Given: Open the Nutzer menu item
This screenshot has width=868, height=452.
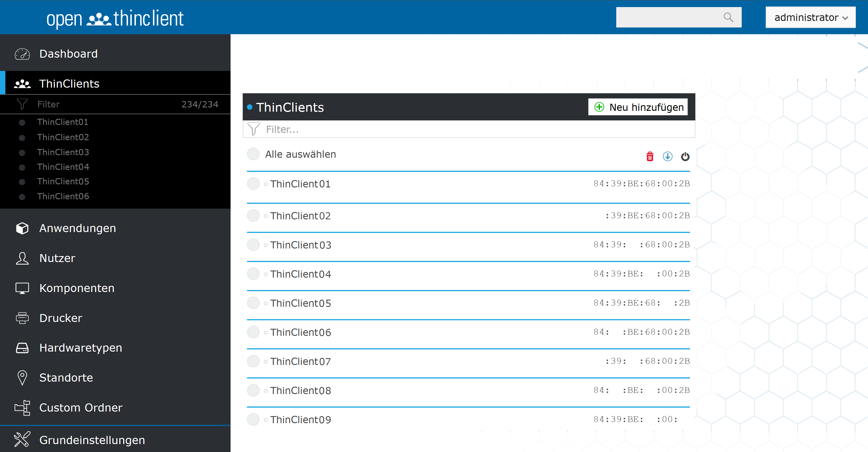Looking at the screenshot, I should point(57,258).
